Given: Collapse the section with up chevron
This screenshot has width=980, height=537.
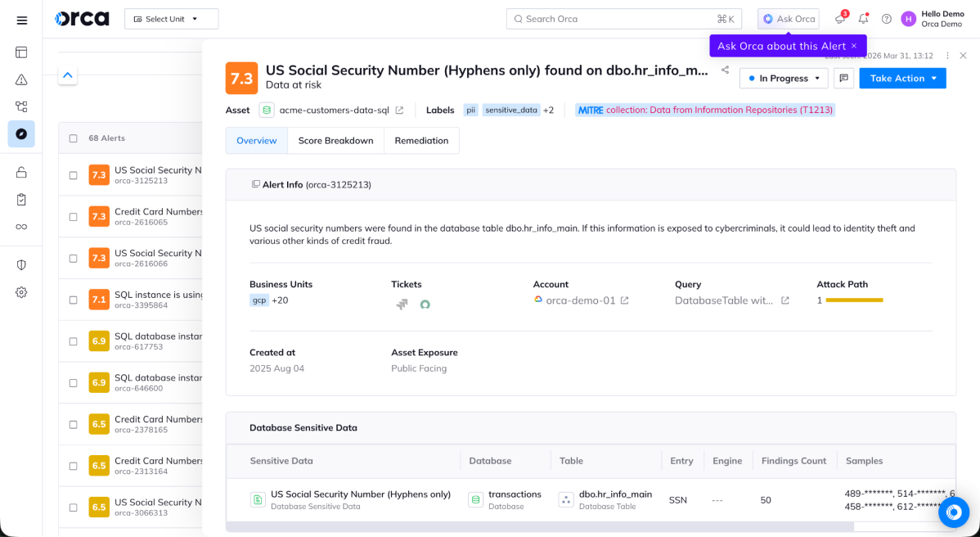Looking at the screenshot, I should click(68, 75).
